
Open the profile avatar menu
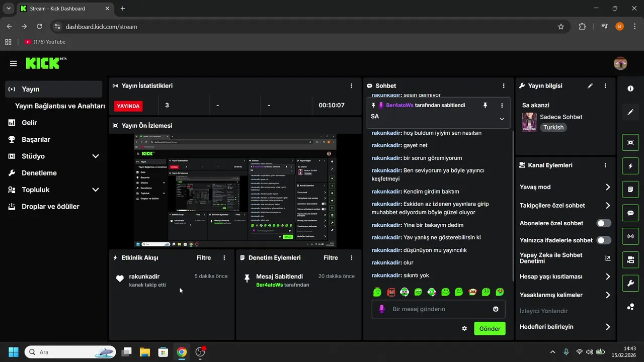(620, 63)
